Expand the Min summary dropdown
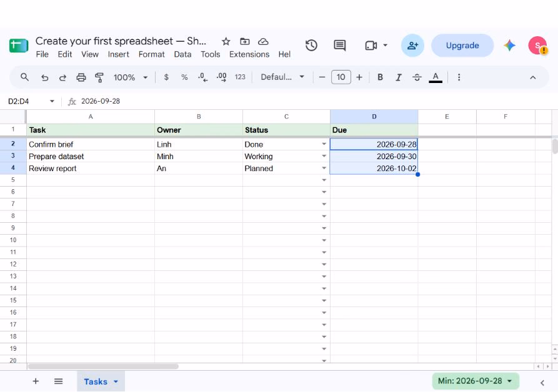This screenshot has width=558, height=392. point(510,381)
